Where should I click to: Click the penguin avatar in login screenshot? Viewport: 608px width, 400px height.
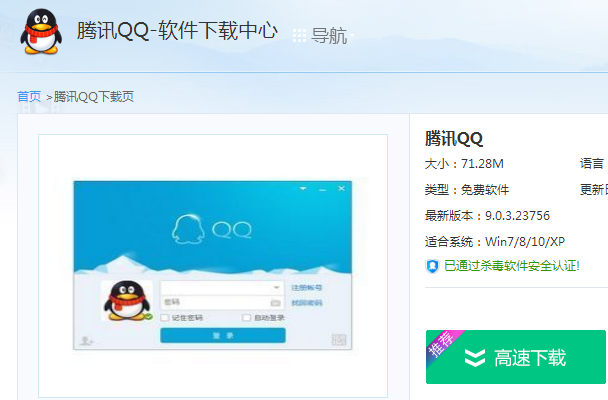click(x=127, y=301)
